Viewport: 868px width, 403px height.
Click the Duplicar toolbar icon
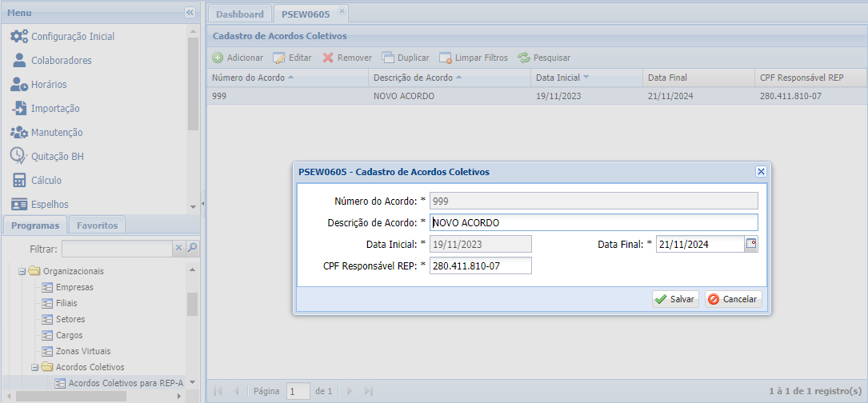(x=388, y=58)
